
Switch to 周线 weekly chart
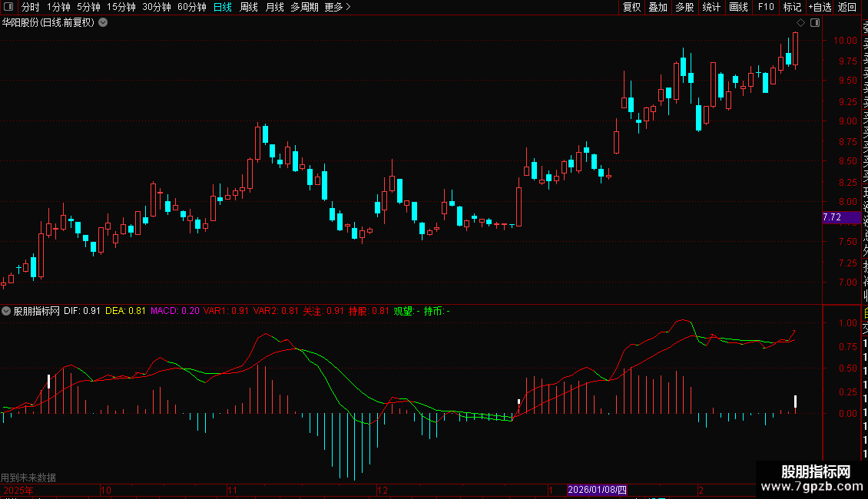[x=249, y=7]
